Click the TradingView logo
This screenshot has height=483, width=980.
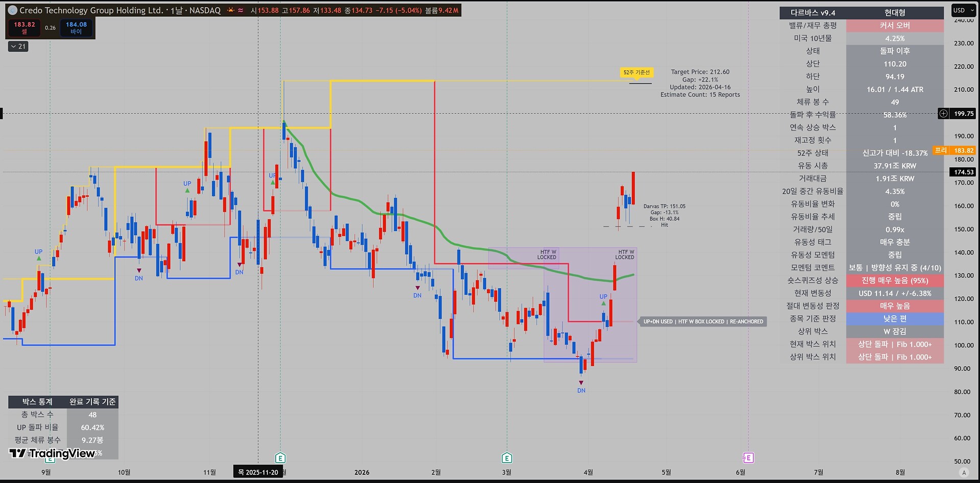click(x=52, y=453)
